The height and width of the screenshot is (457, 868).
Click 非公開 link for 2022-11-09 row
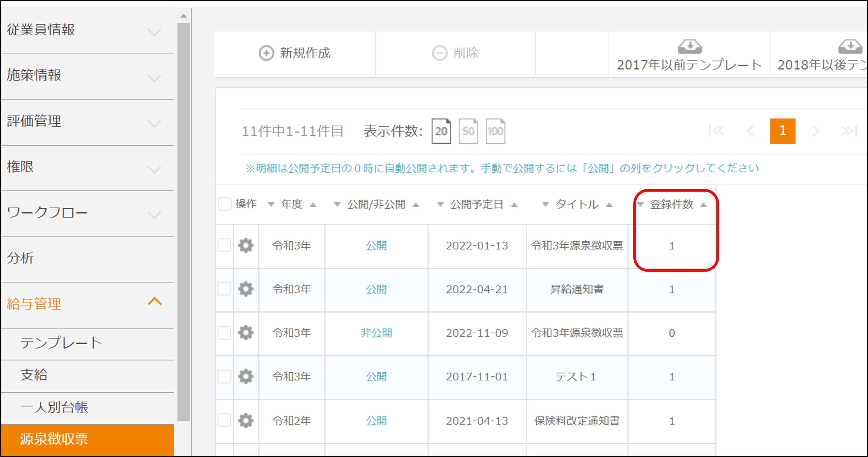click(x=376, y=333)
